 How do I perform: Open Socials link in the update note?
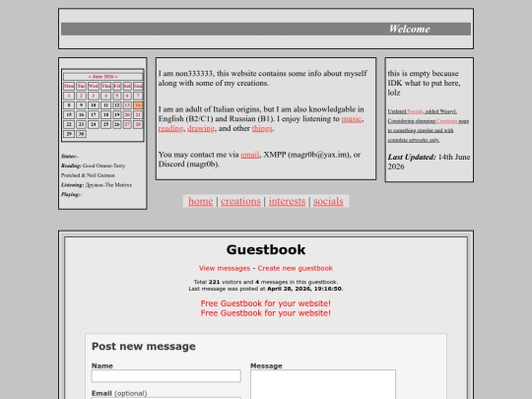click(415, 111)
